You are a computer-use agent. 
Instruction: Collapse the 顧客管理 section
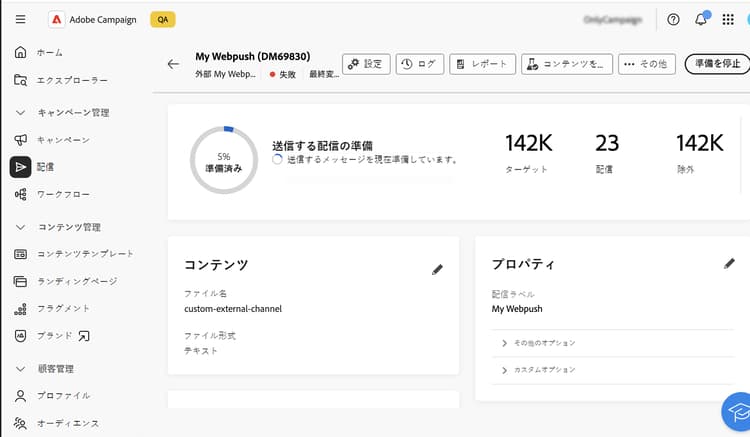[21, 369]
